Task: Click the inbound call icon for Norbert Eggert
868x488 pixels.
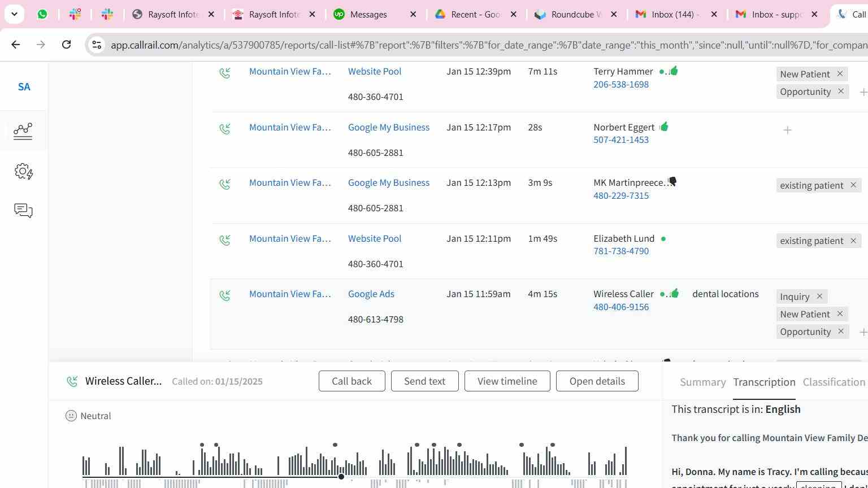Action: coord(225,129)
